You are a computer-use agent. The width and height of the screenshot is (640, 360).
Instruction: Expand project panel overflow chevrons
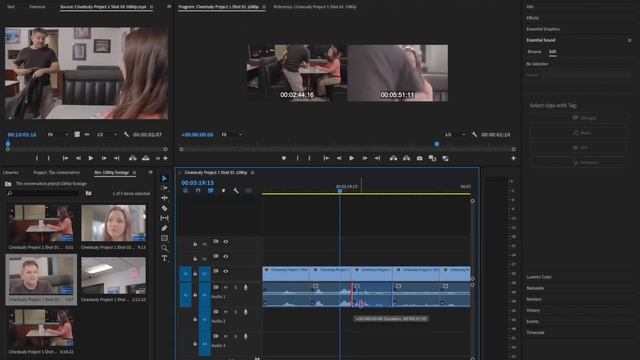coord(151,172)
